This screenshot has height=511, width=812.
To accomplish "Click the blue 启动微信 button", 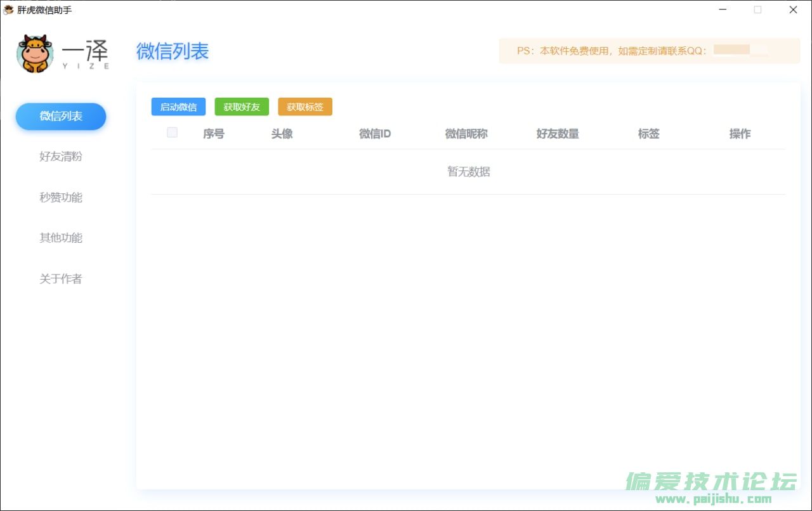I will (x=178, y=107).
